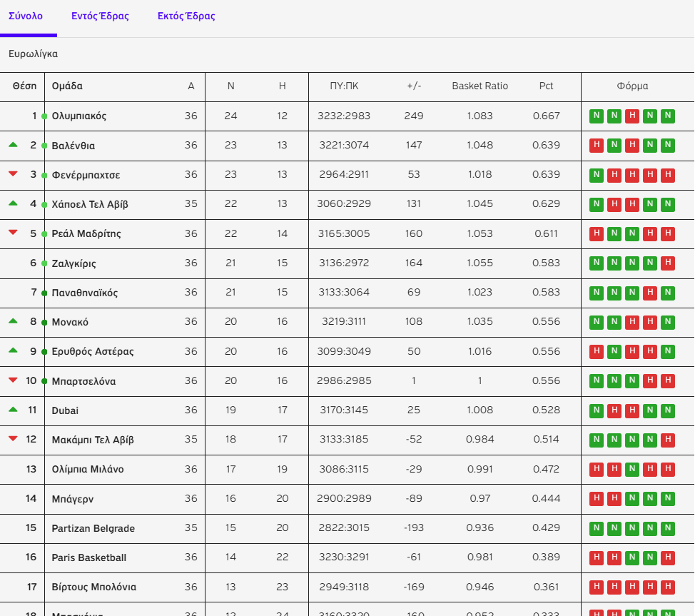The height and width of the screenshot is (616, 695).
Task: Click the Basket Ratio column header
Action: [x=480, y=86]
